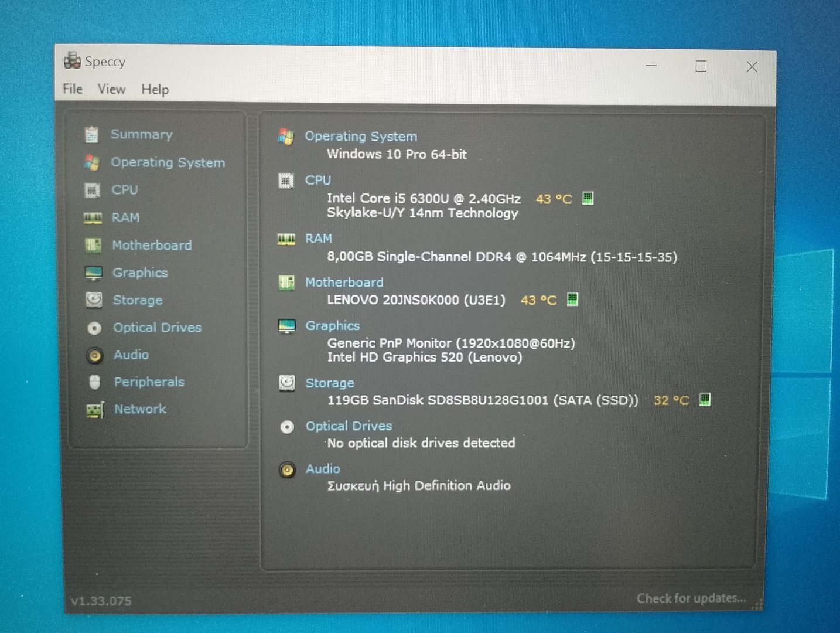The image size is (840, 633).
Task: Click the Speccy app icon in title bar
Action: (x=72, y=60)
